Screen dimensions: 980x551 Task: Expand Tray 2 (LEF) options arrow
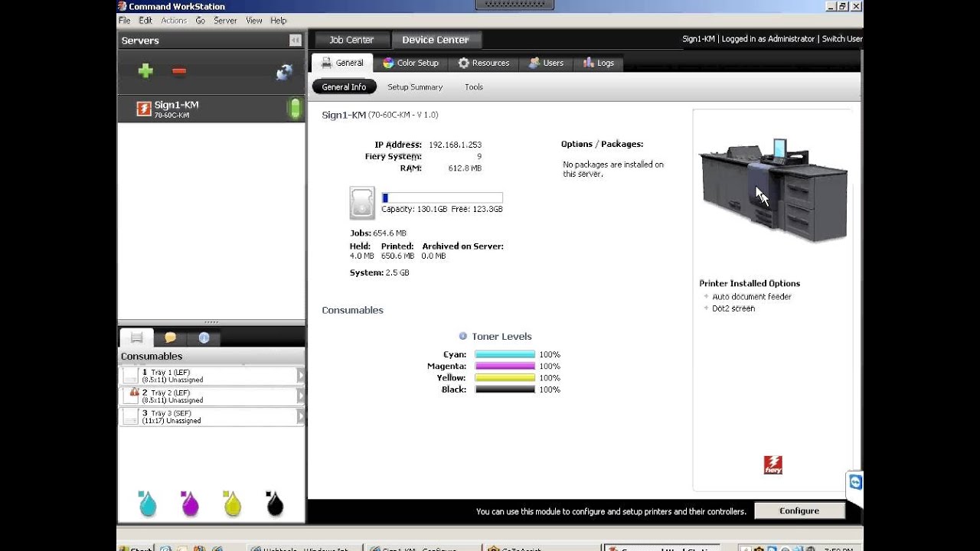[300, 396]
